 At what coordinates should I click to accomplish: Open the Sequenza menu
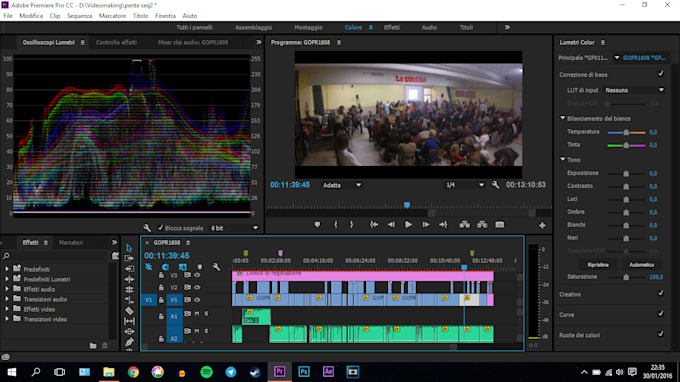(x=79, y=16)
